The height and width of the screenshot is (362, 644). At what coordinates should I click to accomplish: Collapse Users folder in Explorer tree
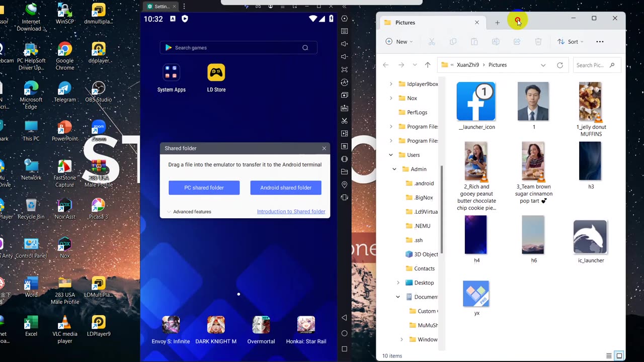click(391, 155)
